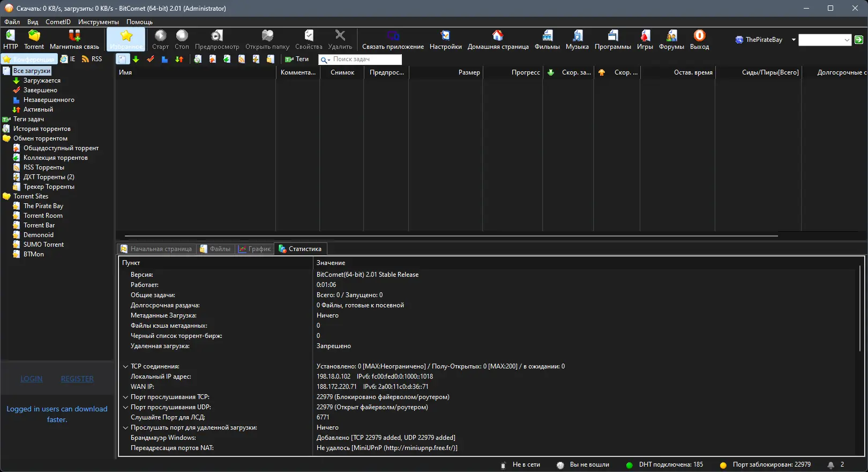Sort by Остав. время column
The height and width of the screenshot is (472, 868).
click(x=677, y=72)
